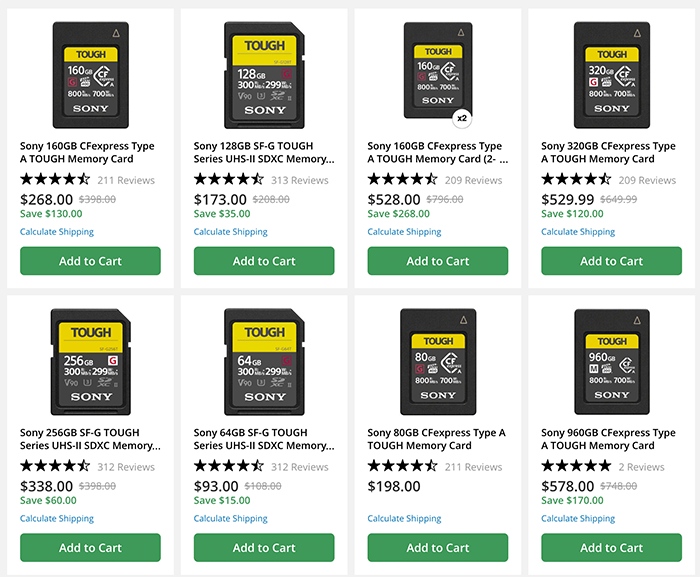This screenshot has height=577, width=700.
Task: Add the $268.00 Sony 160GB CFexpress card to cart
Action: [x=90, y=261]
